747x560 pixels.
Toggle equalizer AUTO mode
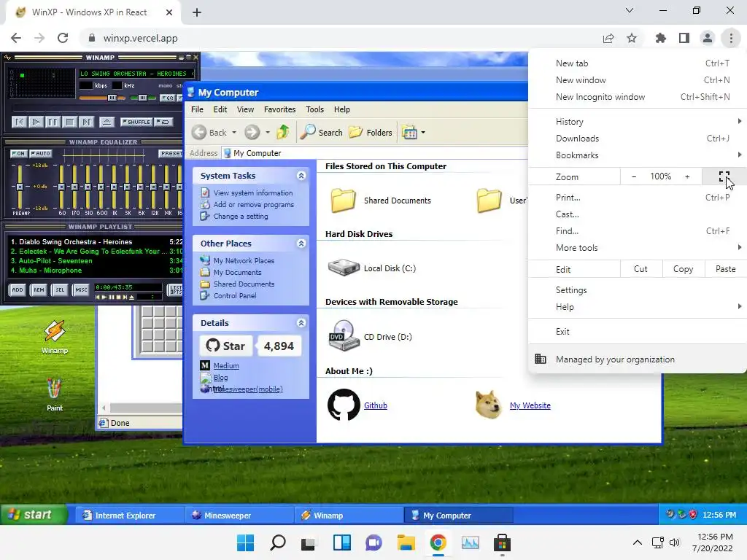pyautogui.click(x=41, y=153)
